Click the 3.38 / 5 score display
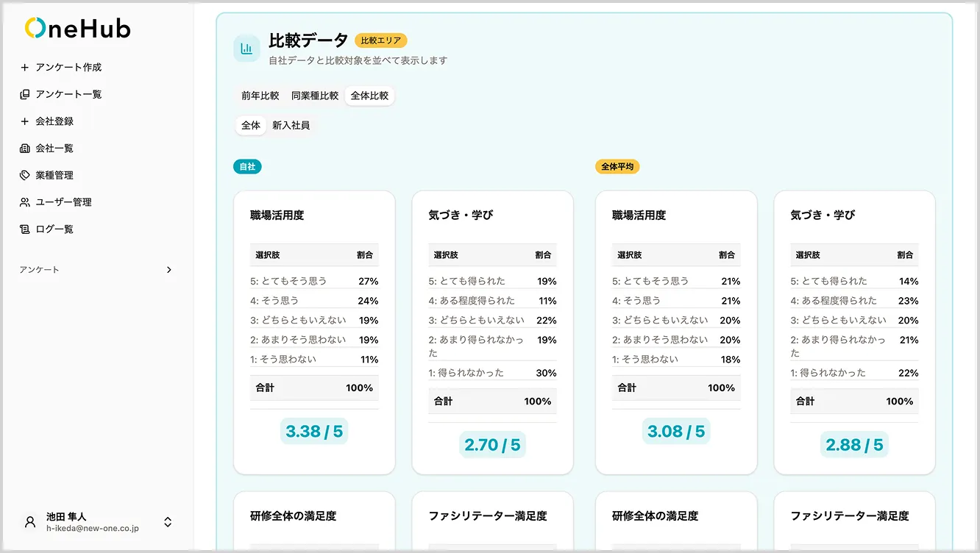 pos(314,431)
